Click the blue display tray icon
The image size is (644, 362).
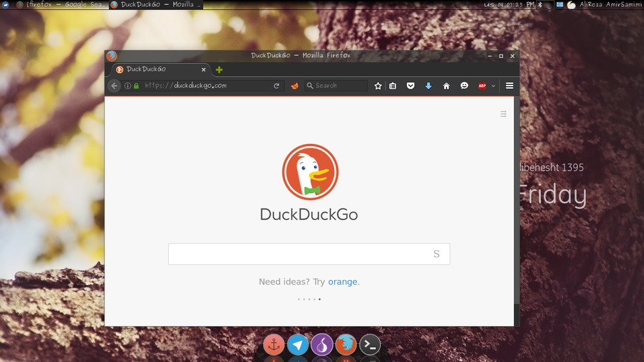pos(559,5)
